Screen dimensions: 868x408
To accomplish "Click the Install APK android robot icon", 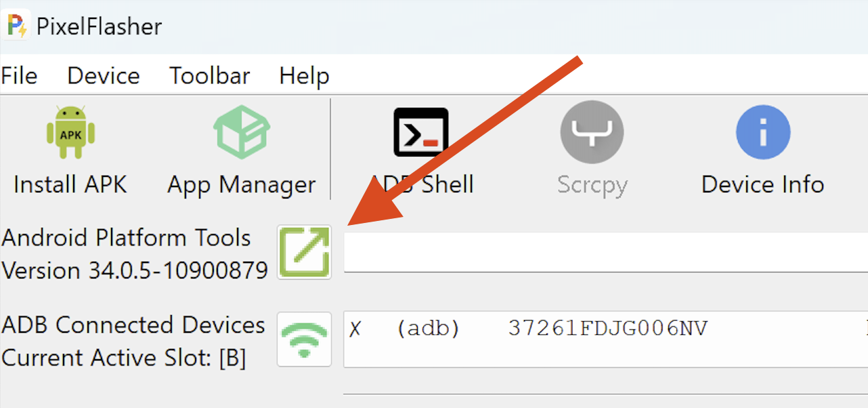I will pos(70,132).
